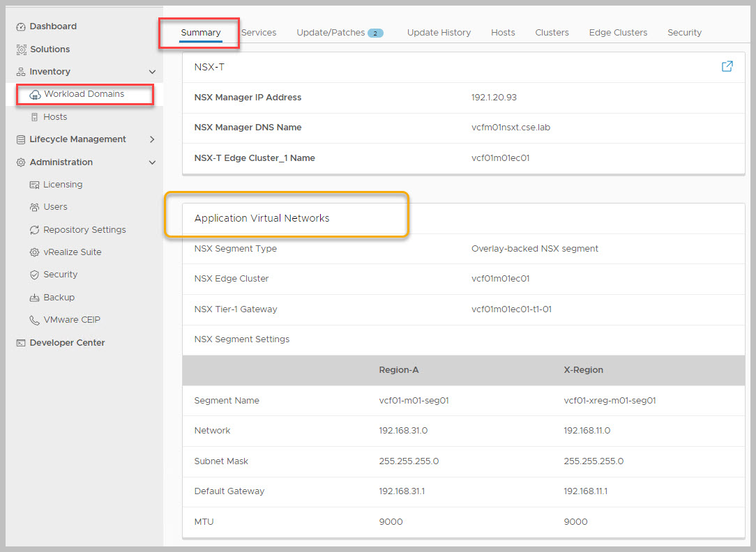Click the VMware CEIP phone icon
The image size is (756, 552).
(34, 321)
